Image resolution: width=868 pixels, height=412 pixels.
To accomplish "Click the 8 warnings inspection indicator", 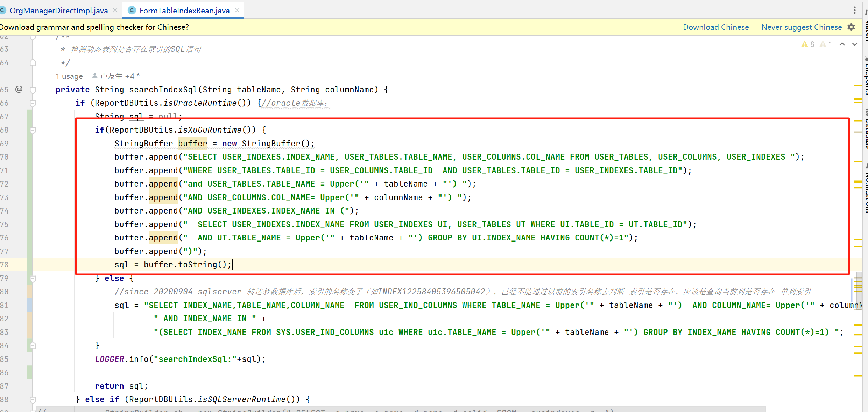I will coord(808,44).
